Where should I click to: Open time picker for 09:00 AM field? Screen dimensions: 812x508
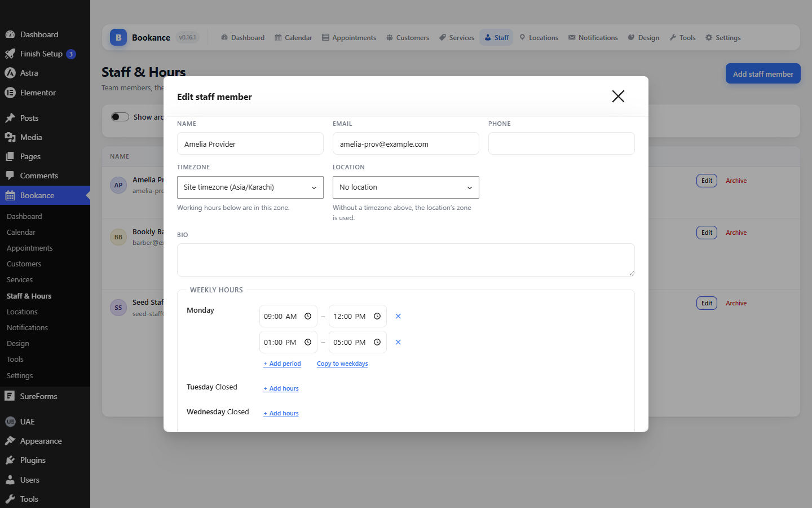point(308,316)
